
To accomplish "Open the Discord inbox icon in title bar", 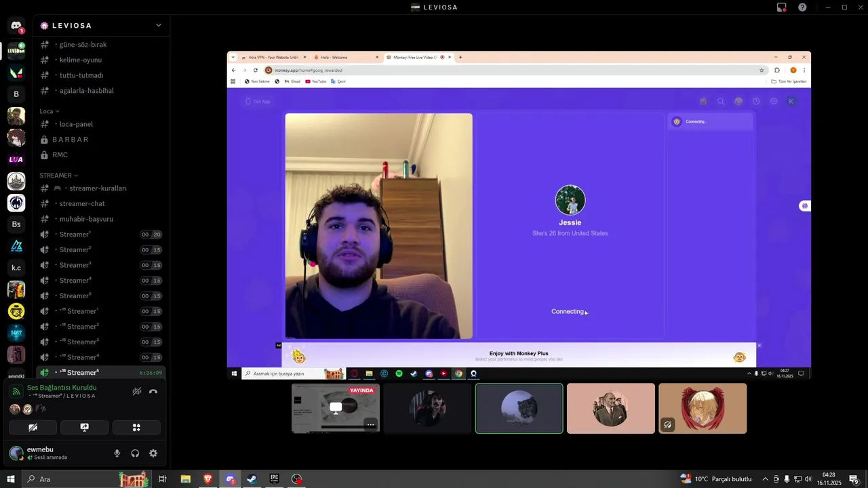I will click(x=782, y=7).
